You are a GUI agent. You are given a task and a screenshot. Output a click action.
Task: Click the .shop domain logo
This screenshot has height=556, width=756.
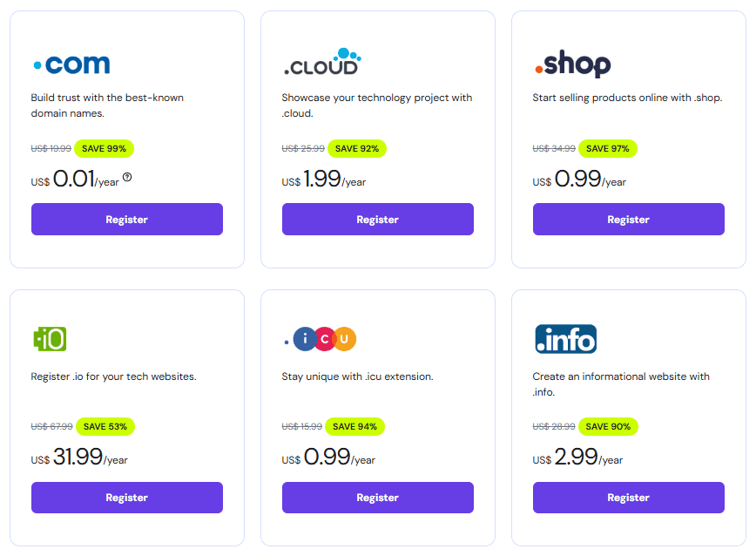tap(571, 64)
